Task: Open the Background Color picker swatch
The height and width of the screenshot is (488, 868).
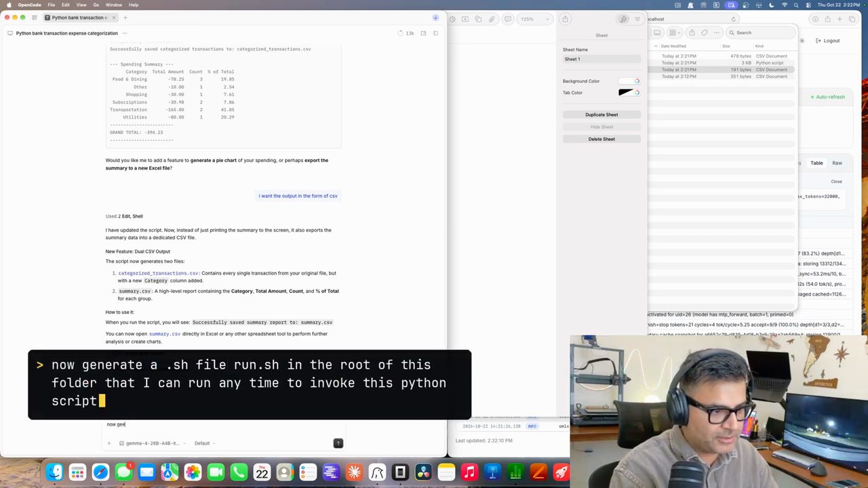Action: [629, 81]
